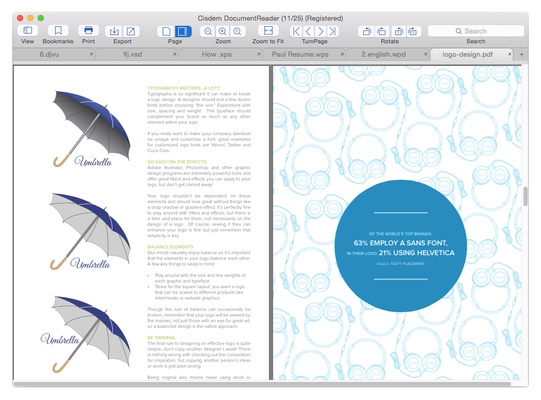Click the macOS green fullscreen button
The image size is (541, 400).
pyautogui.click(x=41, y=18)
